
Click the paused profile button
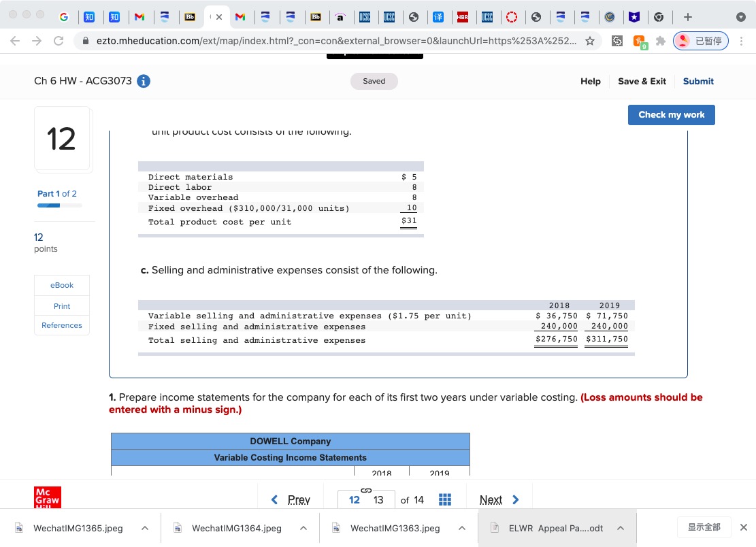coord(701,41)
